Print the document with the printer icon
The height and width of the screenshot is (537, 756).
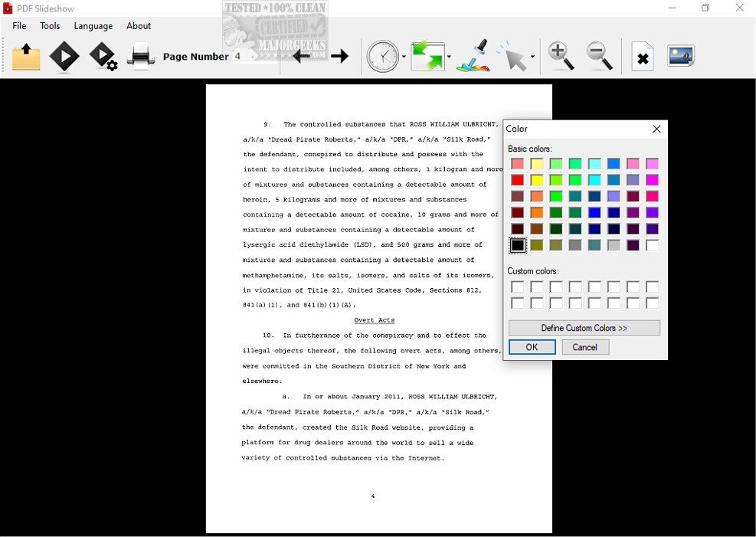tap(141, 57)
